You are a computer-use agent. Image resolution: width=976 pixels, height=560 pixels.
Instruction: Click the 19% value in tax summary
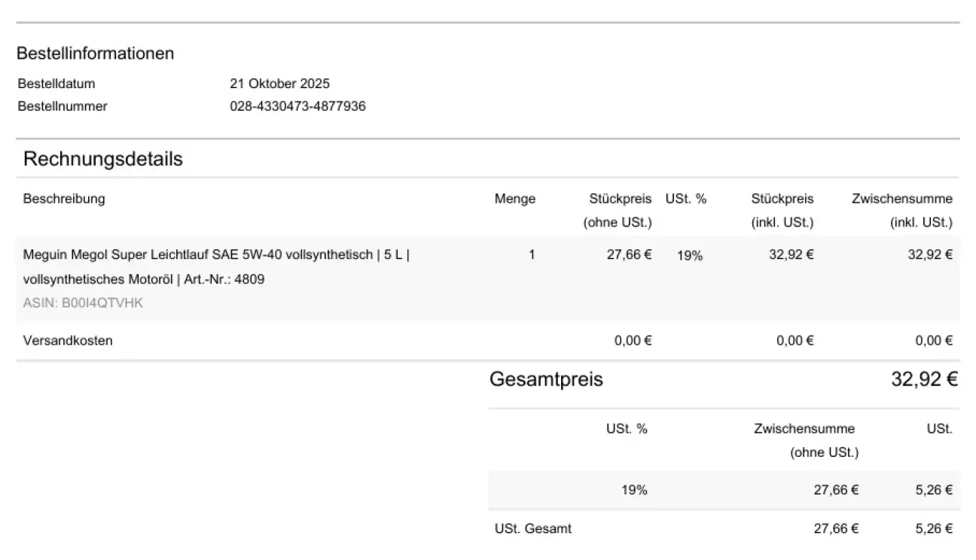[634, 490]
